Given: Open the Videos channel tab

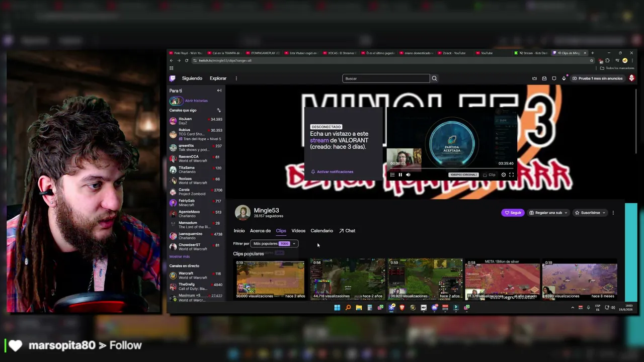Looking at the screenshot, I should [298, 231].
